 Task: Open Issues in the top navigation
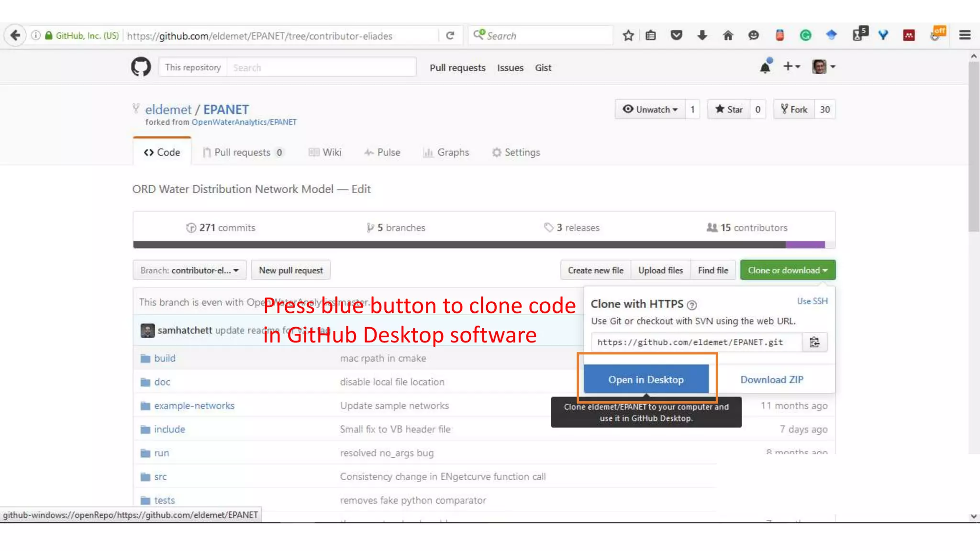click(510, 67)
